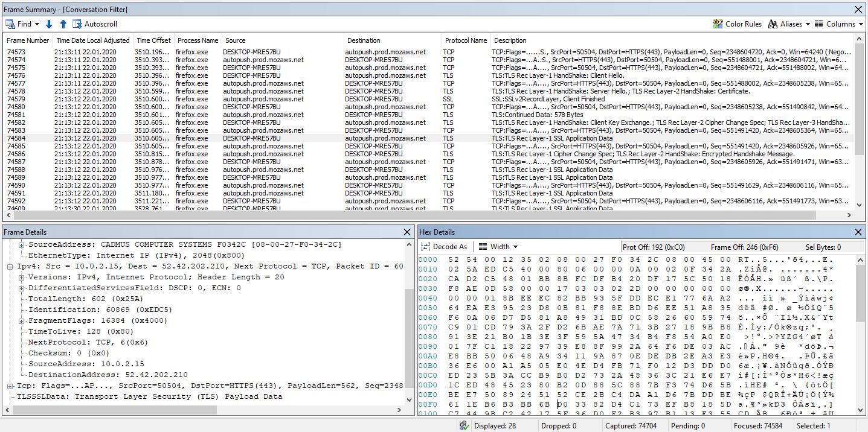Click the status bar capture status icon
This screenshot has width=868, height=432.
coord(464,426)
